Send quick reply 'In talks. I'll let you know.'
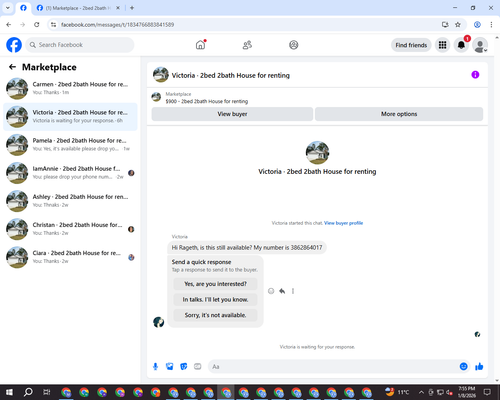The height and width of the screenshot is (400, 500). (215, 300)
